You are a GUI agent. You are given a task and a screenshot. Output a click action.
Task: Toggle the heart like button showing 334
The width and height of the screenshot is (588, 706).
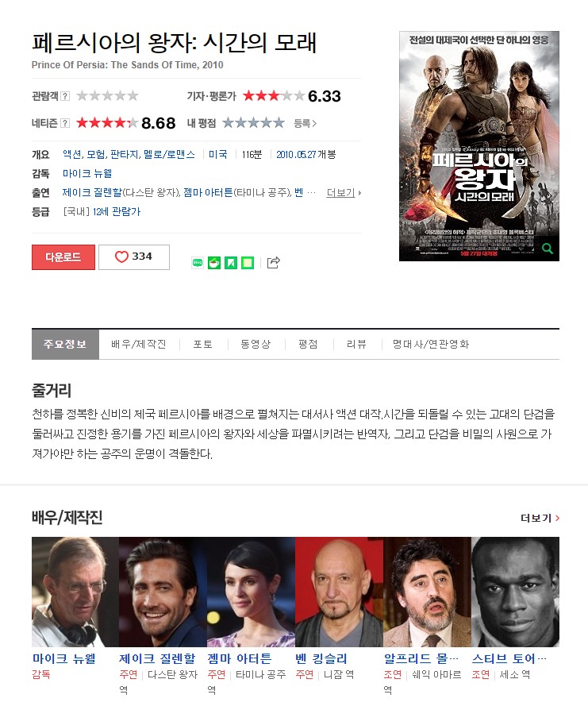click(134, 257)
